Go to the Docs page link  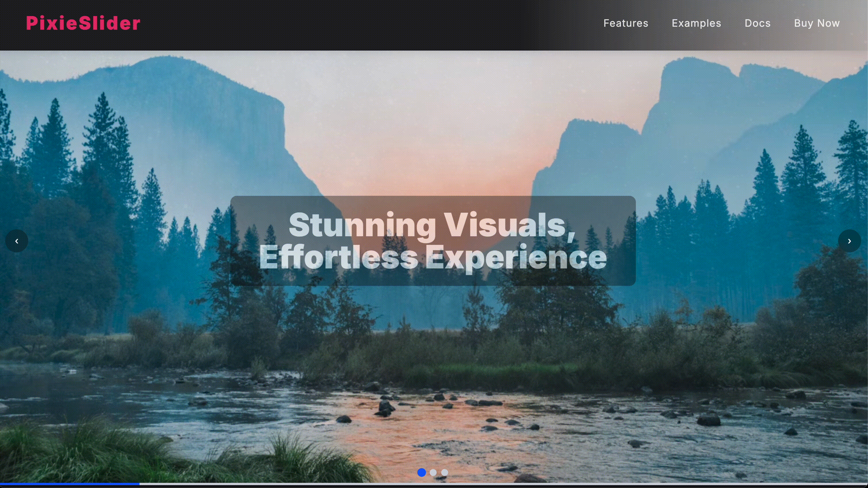[757, 23]
